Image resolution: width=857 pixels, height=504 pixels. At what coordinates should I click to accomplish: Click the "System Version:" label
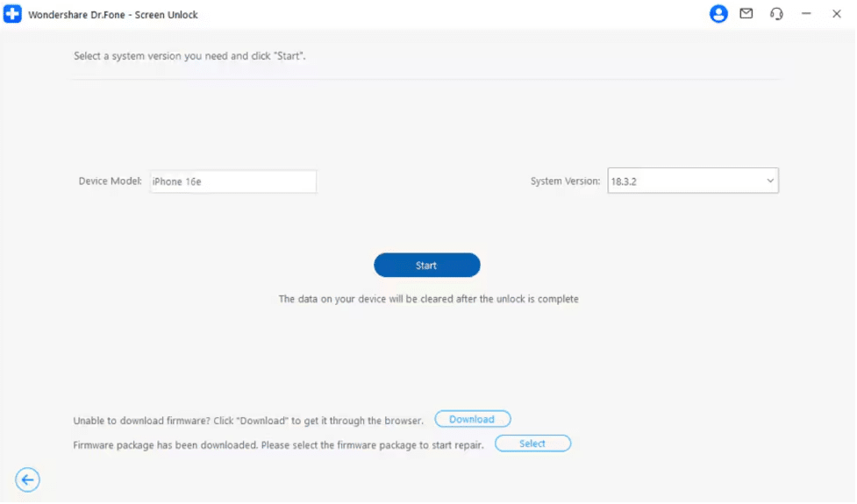(x=566, y=181)
